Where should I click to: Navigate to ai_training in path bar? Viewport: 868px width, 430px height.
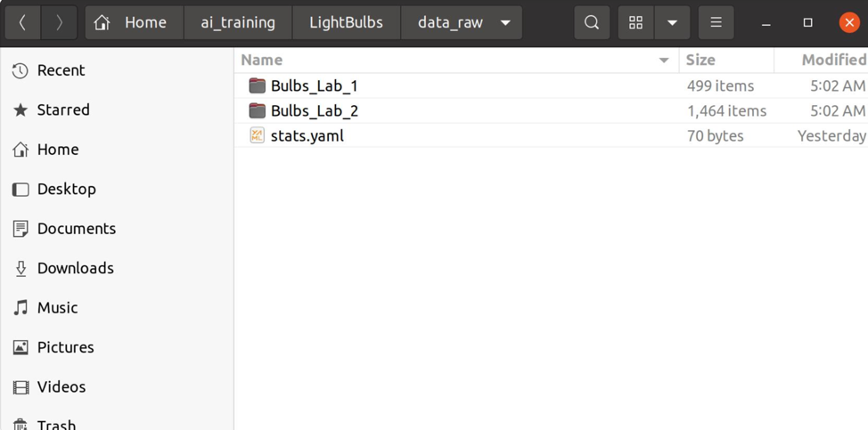[x=238, y=23]
